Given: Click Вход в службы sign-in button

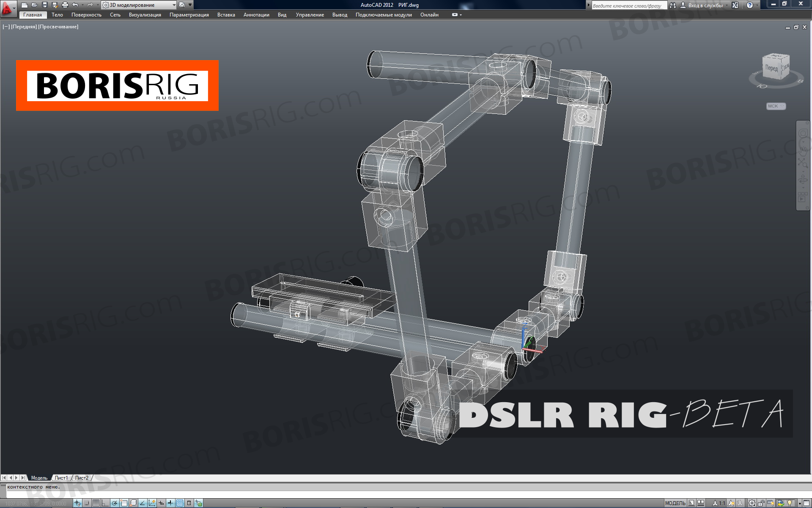Looking at the screenshot, I should (705, 6).
